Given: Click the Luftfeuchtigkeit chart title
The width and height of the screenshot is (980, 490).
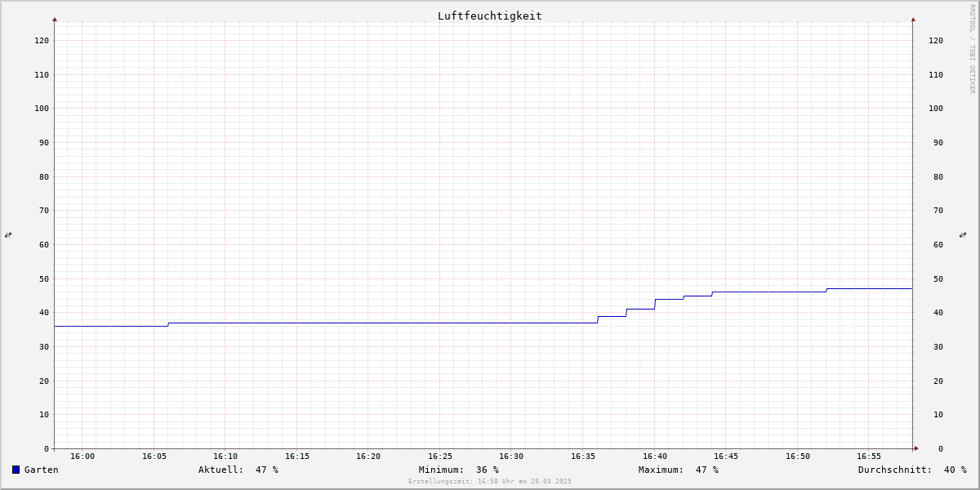Looking at the screenshot, I should coord(489,16).
